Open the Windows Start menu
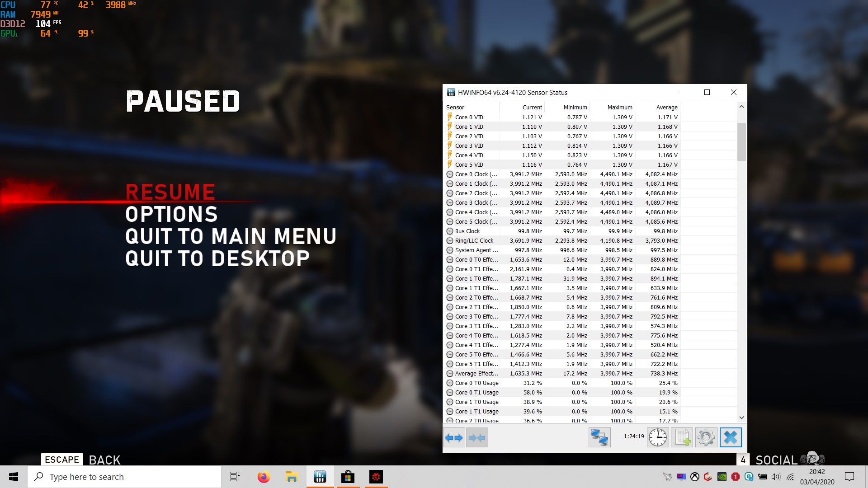Image resolution: width=868 pixels, height=488 pixels. coord(14,477)
